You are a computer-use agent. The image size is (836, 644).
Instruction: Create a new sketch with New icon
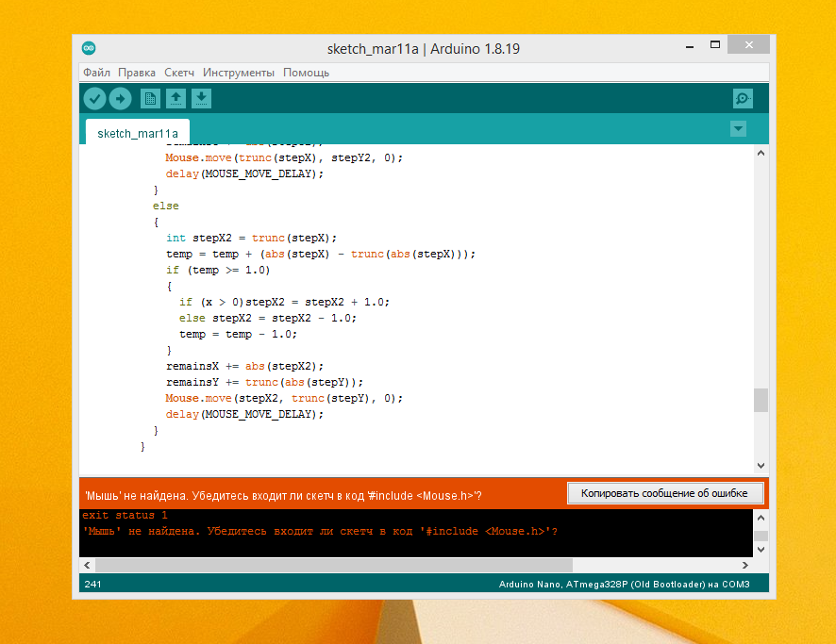pyautogui.click(x=150, y=98)
